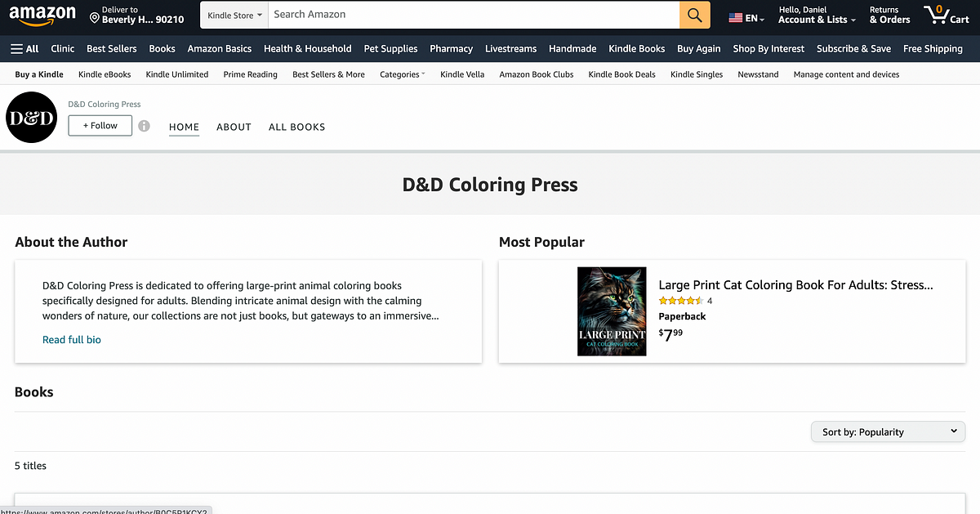This screenshot has height=514, width=980.
Task: Click Pet Supplies nav item
Action: coord(390,49)
